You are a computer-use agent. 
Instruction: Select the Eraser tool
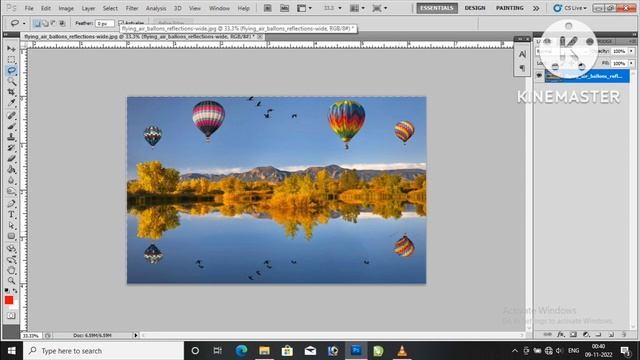[11, 159]
